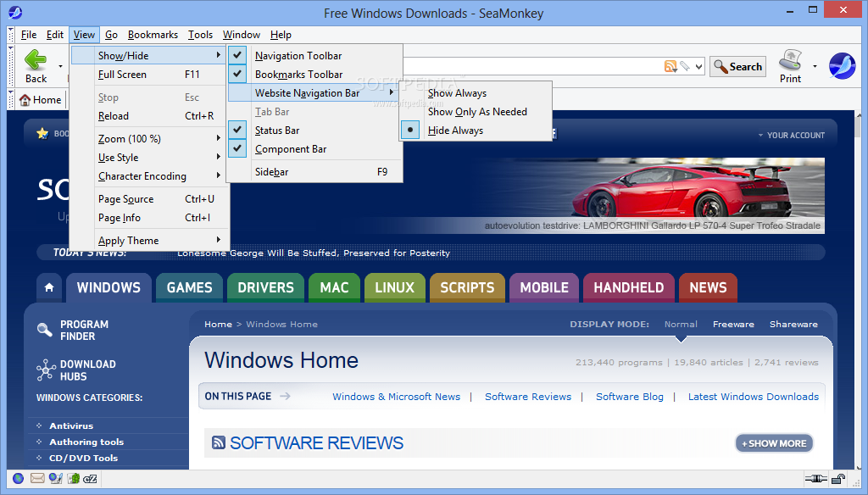This screenshot has width=868, height=495.
Task: Expand Website Navigation Bar submenu
Action: 314,93
